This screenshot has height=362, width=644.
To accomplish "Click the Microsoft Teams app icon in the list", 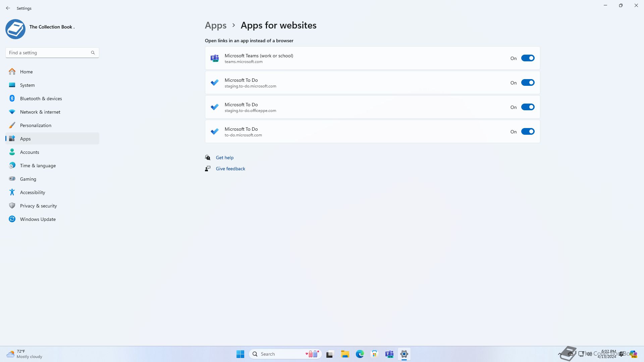I will click(215, 58).
